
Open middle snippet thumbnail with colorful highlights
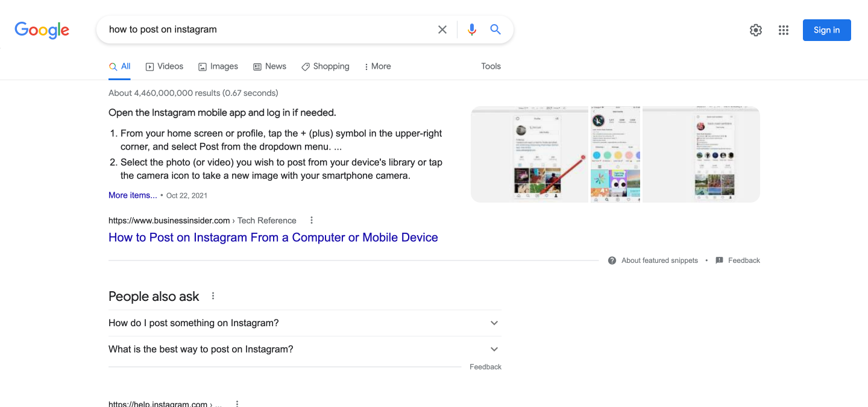(x=615, y=154)
